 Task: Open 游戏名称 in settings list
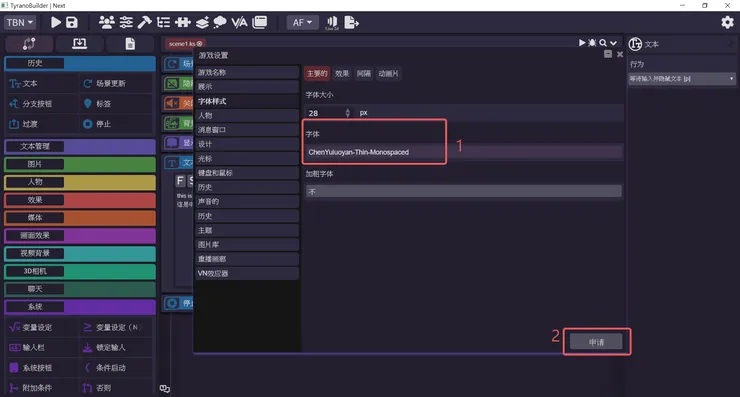247,72
